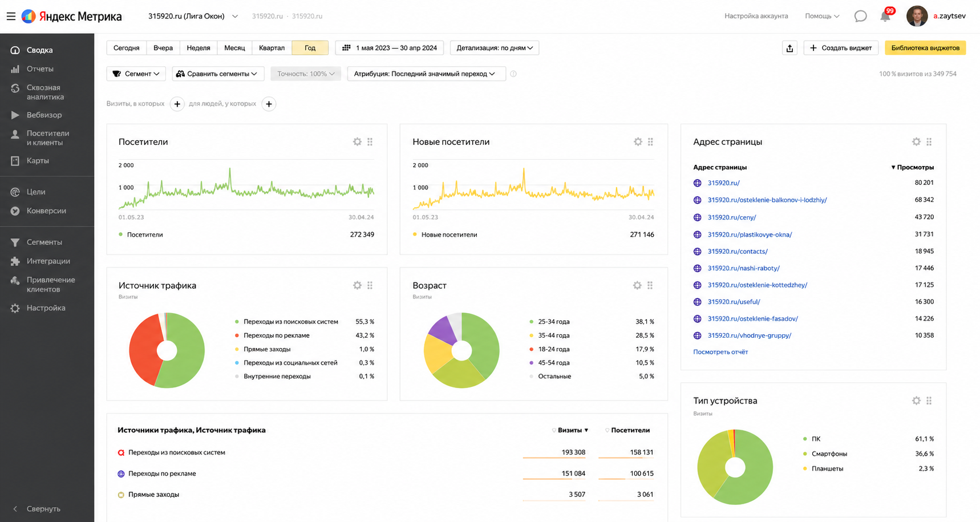This screenshot has width=980, height=522.
Task: Click the Карты icon in sidebar
Action: pyautogui.click(x=15, y=161)
